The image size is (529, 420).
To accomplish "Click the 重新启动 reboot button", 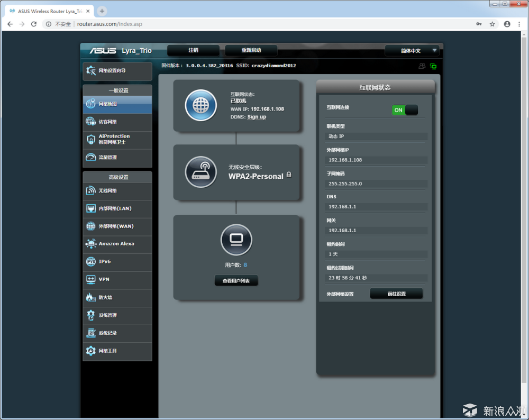I will click(x=251, y=50).
